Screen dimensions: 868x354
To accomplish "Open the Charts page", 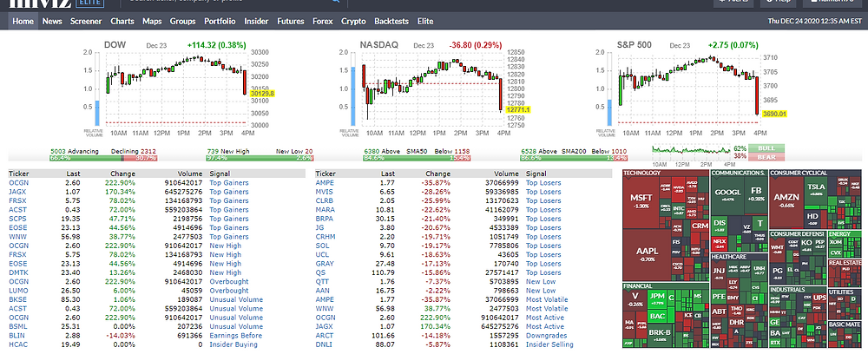I will (122, 21).
